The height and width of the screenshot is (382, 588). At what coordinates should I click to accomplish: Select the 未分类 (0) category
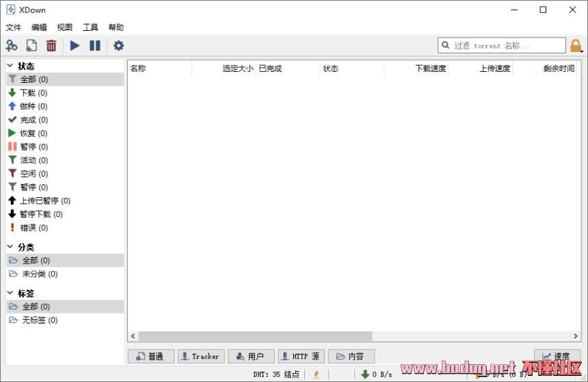pyautogui.click(x=65, y=274)
